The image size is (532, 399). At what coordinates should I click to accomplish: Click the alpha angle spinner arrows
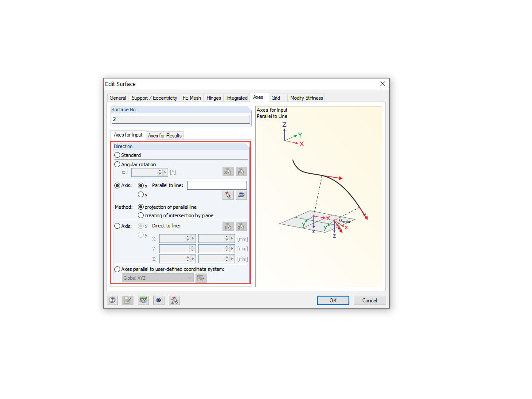click(x=160, y=172)
